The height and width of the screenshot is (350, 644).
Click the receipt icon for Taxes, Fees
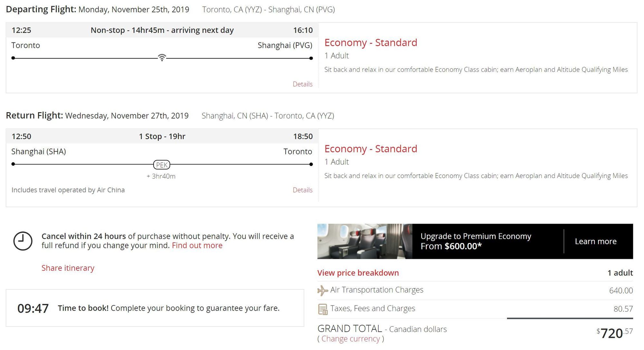[323, 309]
